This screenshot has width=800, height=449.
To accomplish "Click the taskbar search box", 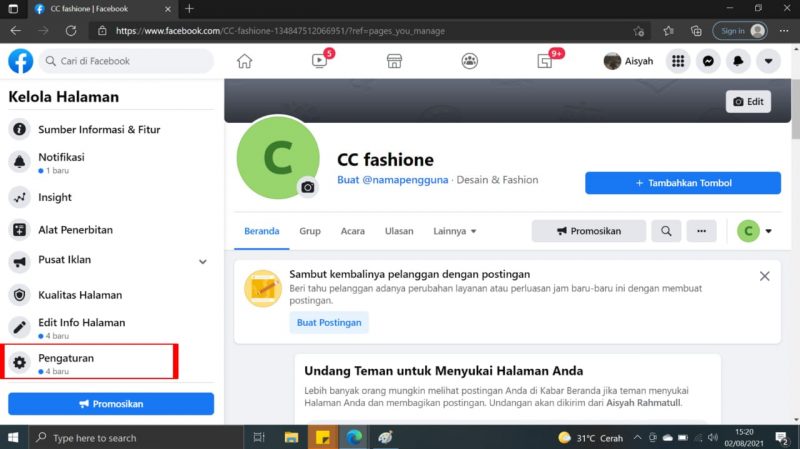I will click(135, 437).
